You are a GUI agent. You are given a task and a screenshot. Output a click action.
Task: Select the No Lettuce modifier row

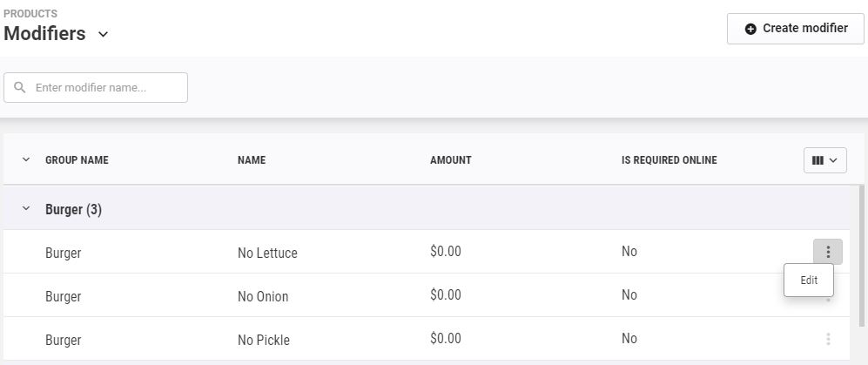(427, 252)
